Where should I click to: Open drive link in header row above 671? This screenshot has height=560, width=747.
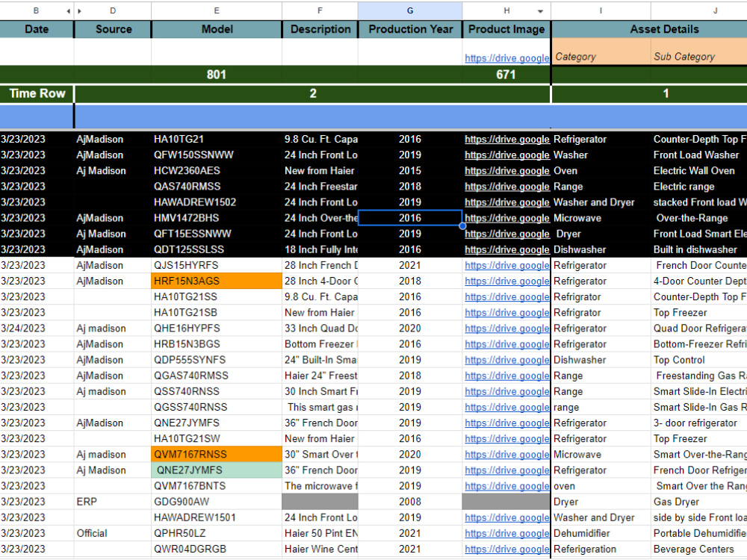coord(507,58)
